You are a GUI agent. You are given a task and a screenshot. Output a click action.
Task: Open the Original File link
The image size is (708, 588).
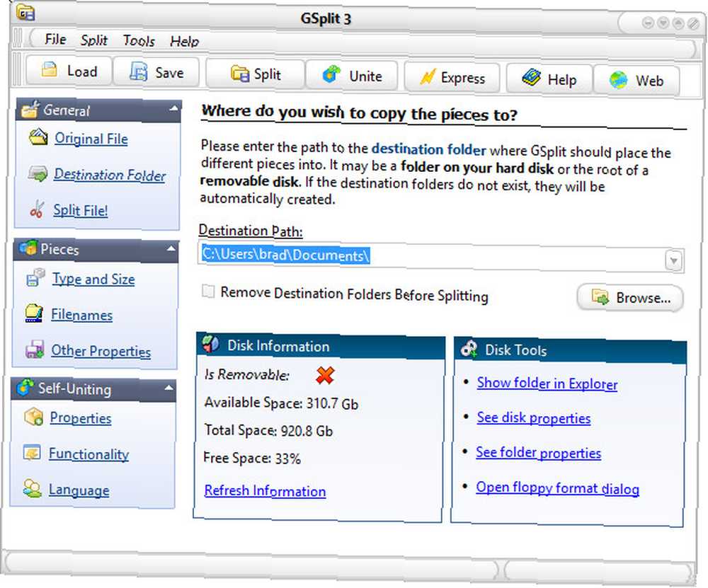pyautogui.click(x=91, y=139)
